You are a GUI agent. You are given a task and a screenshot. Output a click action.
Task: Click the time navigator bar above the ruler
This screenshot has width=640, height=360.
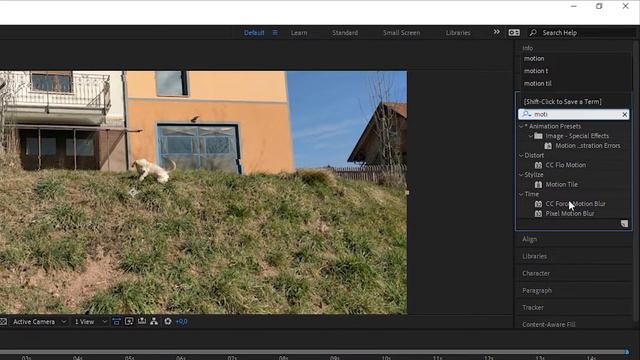[313, 351]
